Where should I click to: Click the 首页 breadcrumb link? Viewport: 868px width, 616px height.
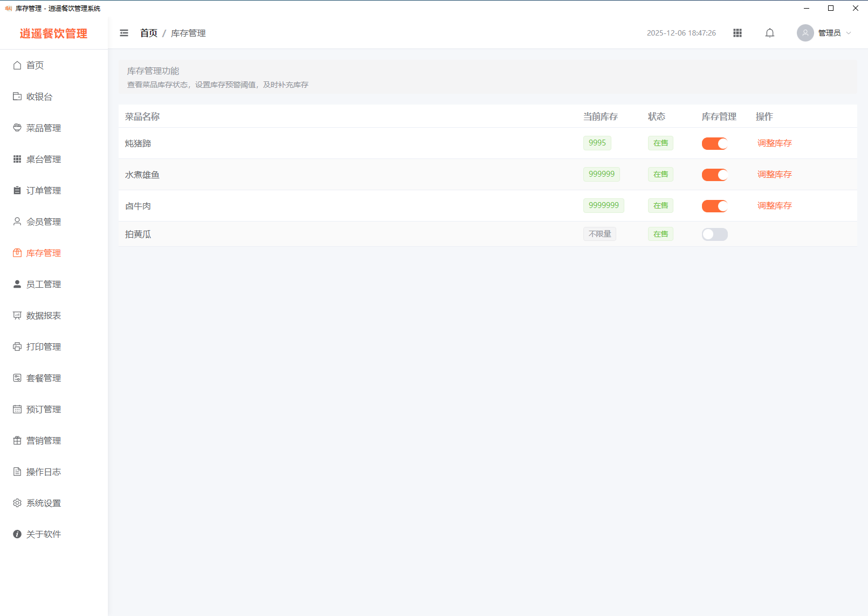pyautogui.click(x=148, y=33)
